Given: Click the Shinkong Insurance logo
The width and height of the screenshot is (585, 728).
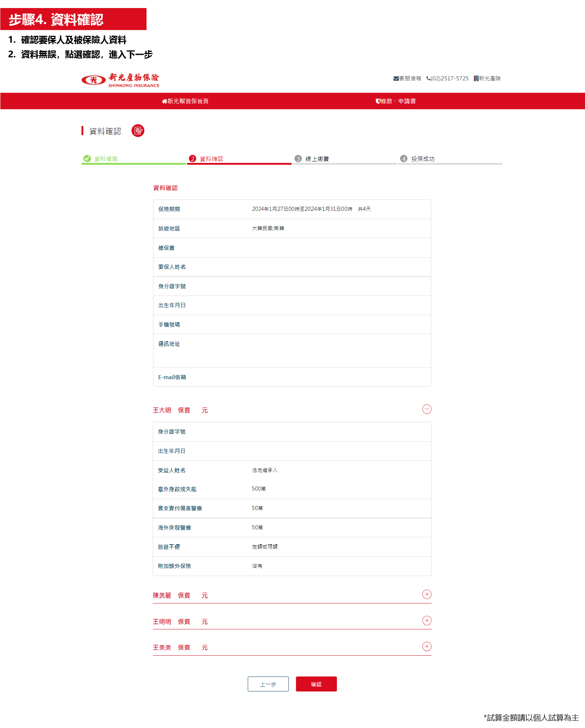Looking at the screenshot, I should tap(120, 80).
